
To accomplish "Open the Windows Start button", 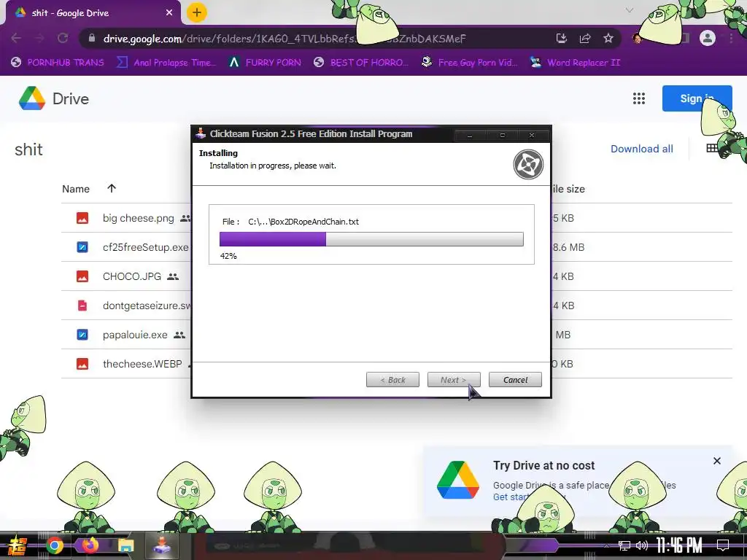I will point(17,545).
